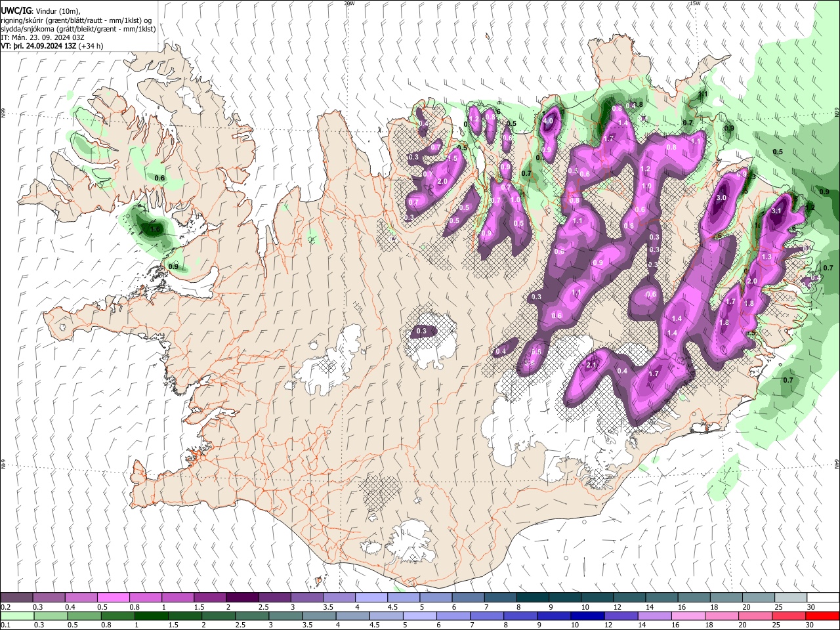The image size is (840, 630).
Task: Click the bold 'UWC/IG' title text
Action: point(15,11)
